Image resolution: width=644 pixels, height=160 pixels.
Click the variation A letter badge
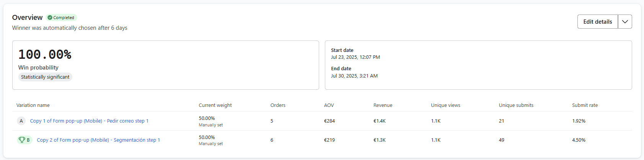[21, 121]
